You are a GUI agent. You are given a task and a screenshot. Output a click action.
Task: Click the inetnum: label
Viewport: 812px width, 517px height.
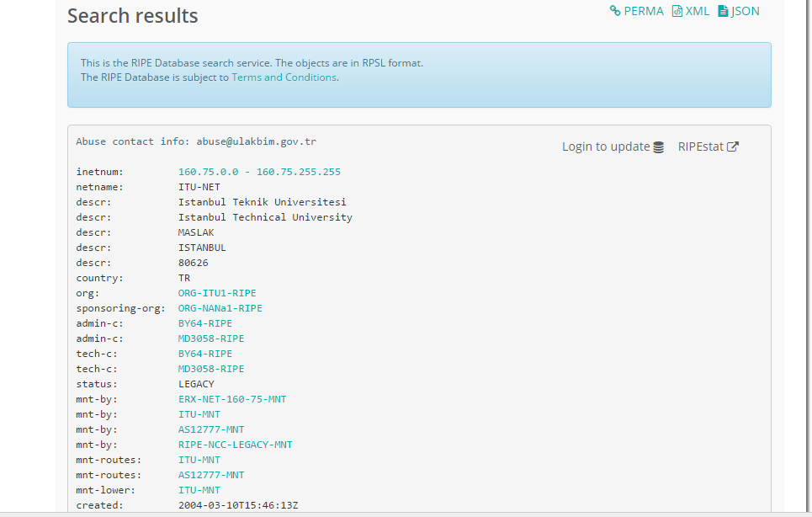point(100,172)
